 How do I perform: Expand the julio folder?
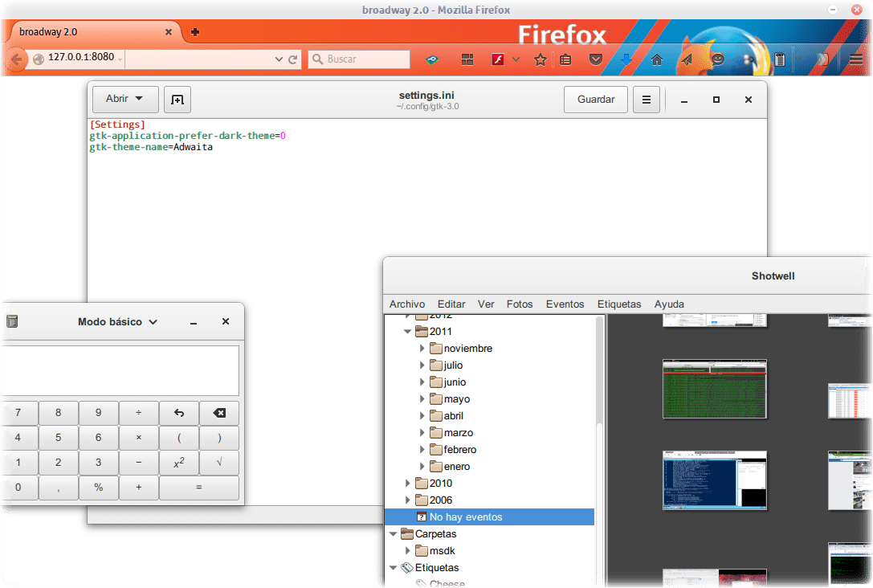click(422, 365)
